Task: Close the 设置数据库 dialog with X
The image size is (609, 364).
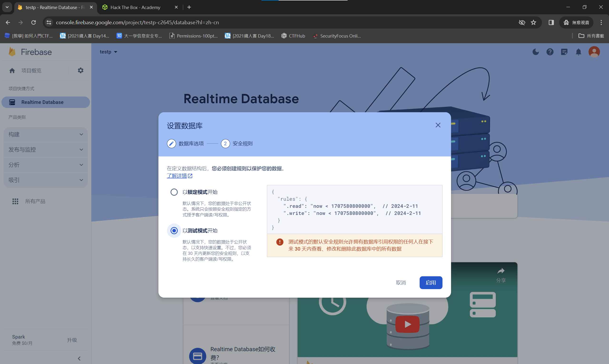Action: click(438, 125)
